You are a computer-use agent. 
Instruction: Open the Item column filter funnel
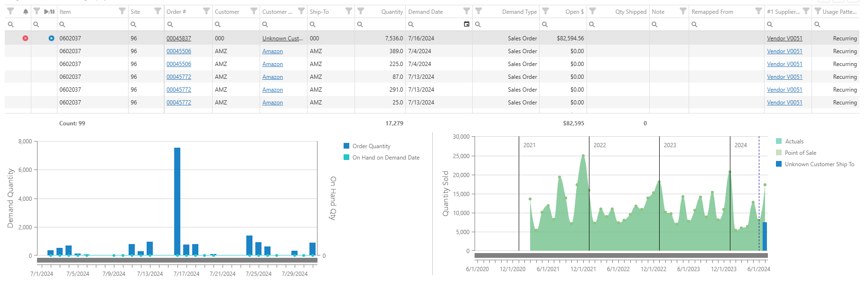(x=122, y=11)
